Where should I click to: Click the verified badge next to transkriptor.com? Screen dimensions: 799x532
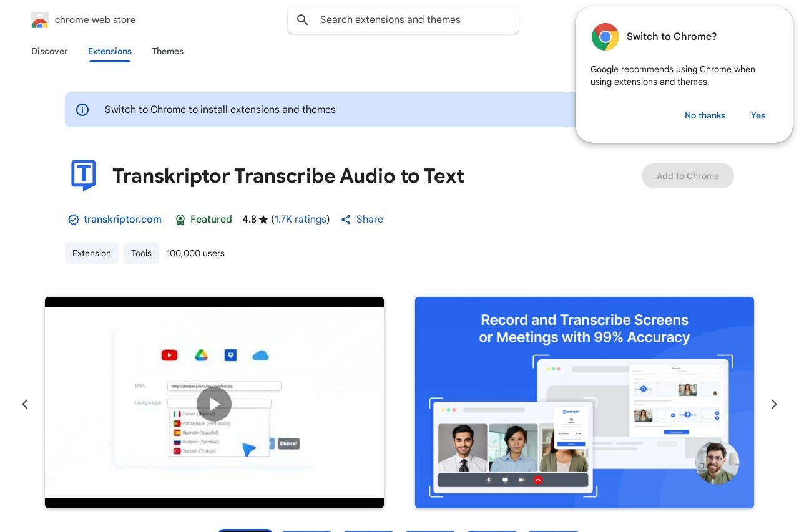click(74, 220)
